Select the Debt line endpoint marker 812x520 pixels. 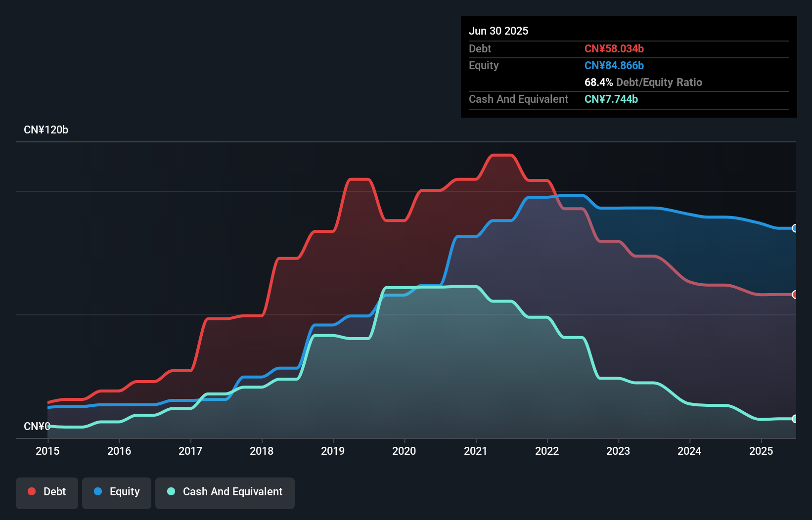[x=795, y=294]
